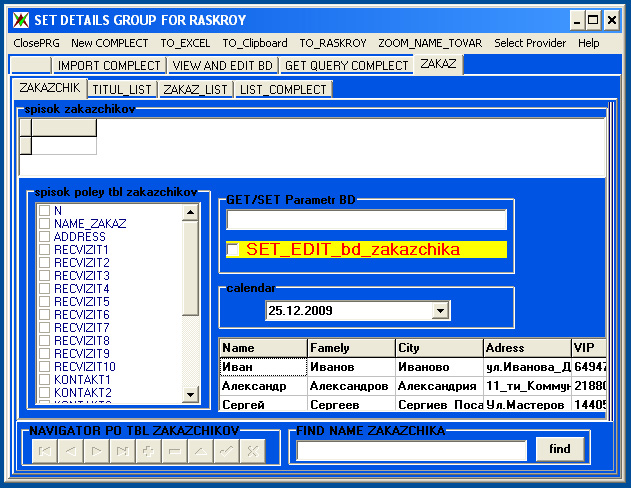The width and height of the screenshot is (631, 488).
Task: Open the calendar date dropdown
Action: 441,311
